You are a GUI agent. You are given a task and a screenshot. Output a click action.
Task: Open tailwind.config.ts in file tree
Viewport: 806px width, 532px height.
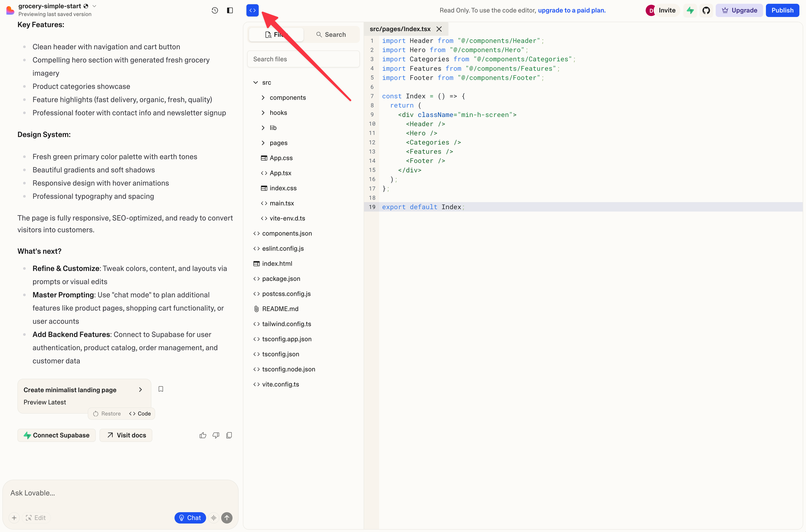286,324
